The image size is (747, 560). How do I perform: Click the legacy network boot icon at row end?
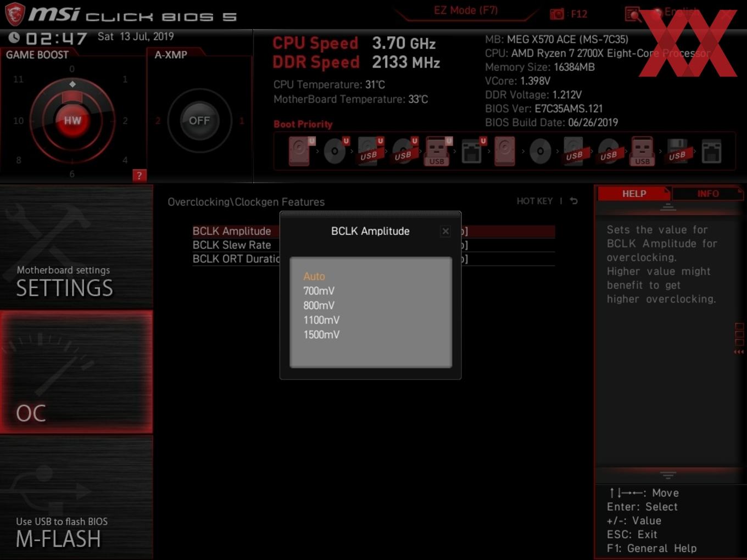[x=711, y=151]
